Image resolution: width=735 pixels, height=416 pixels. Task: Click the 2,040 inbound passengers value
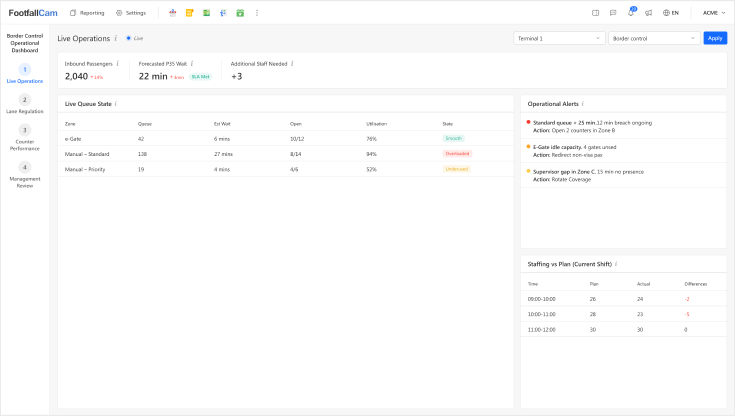click(76, 76)
